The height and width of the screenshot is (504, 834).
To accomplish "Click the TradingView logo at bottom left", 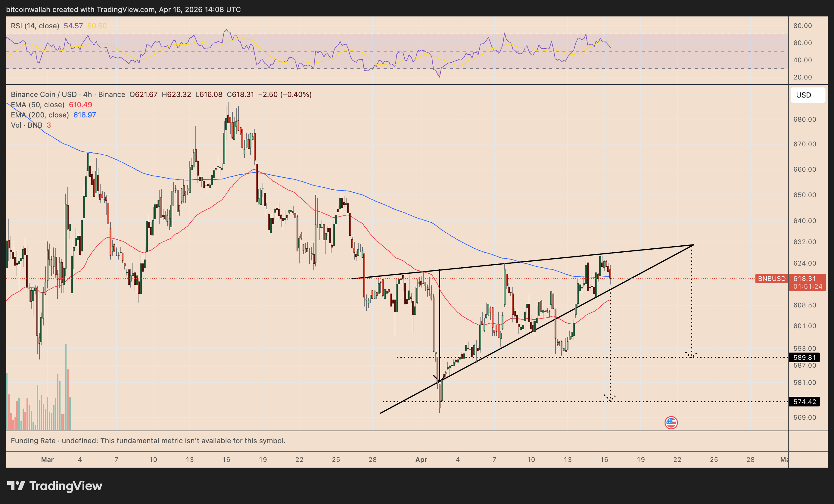I will [x=55, y=486].
